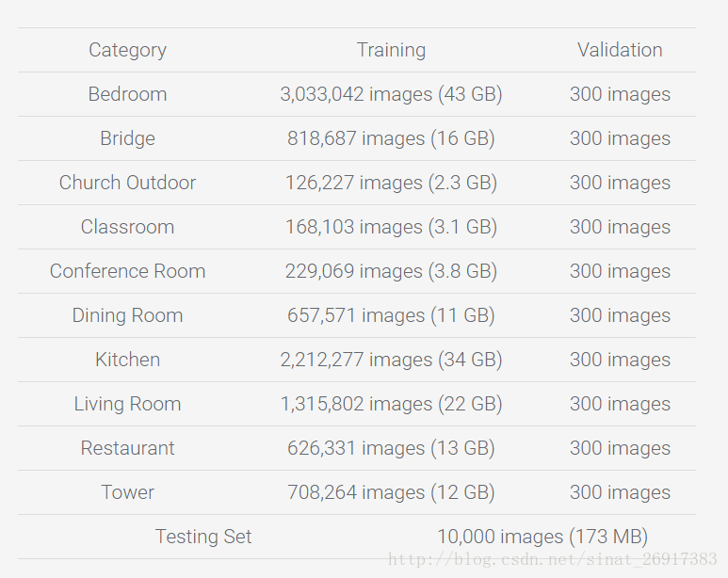Click the Testing Set label
This screenshot has height=578, width=728.
(203, 537)
